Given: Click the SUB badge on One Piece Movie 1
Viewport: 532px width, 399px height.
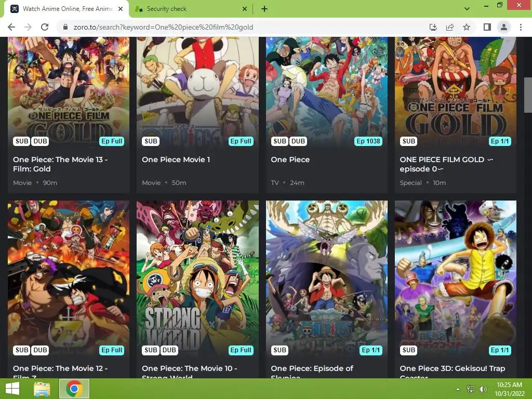Looking at the screenshot, I should (151, 141).
